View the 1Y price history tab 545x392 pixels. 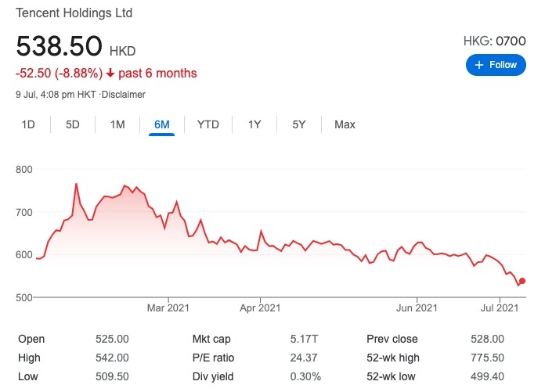254,124
